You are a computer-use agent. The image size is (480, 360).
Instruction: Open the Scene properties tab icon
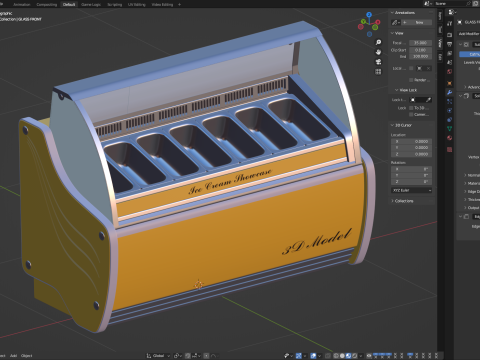(450, 62)
